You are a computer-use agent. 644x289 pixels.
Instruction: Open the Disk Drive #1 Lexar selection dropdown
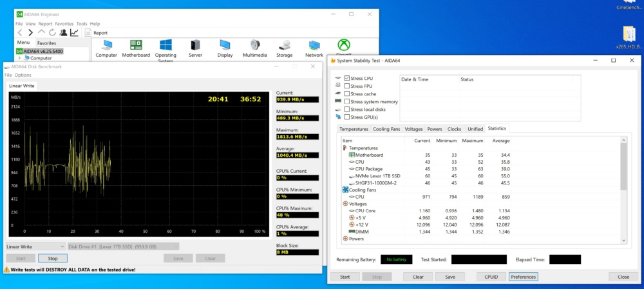pos(123,246)
